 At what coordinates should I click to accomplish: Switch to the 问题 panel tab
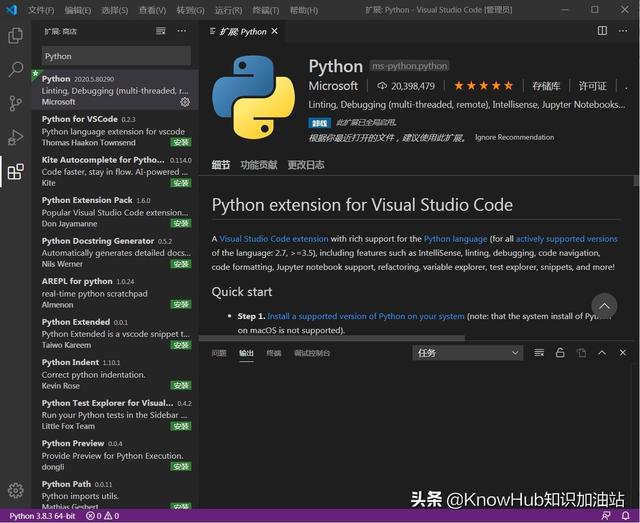pyautogui.click(x=219, y=353)
